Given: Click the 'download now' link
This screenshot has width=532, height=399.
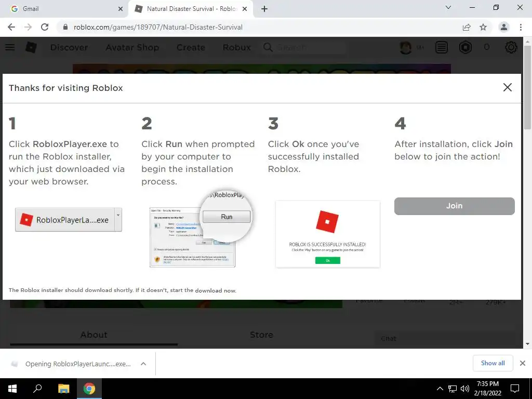Looking at the screenshot, I should coord(216,290).
